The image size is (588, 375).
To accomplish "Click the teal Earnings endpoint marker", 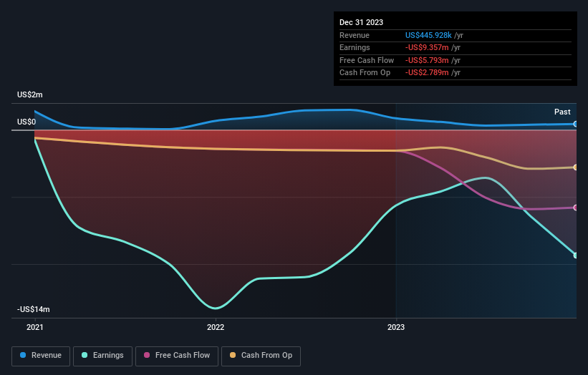I will coord(576,255).
